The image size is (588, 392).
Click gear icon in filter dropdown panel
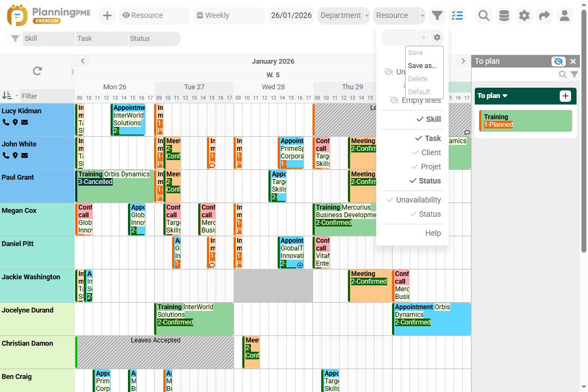pos(437,37)
